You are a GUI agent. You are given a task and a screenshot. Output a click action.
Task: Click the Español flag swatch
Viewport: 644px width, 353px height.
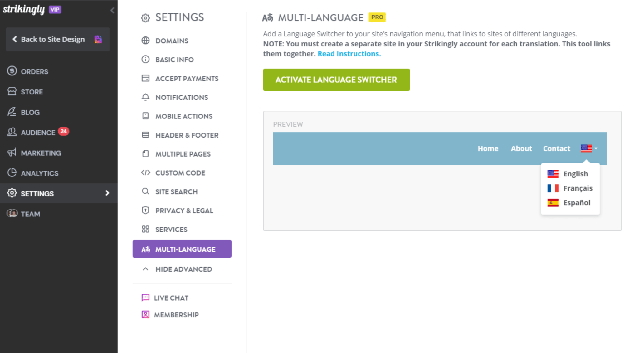click(553, 202)
